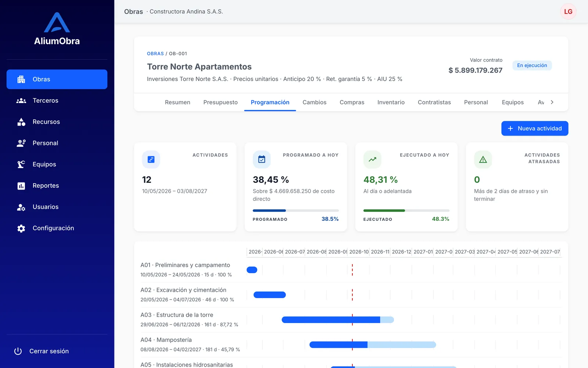Open Obras via the building icon
Viewport: 588px width, 368px height.
pos(21,79)
